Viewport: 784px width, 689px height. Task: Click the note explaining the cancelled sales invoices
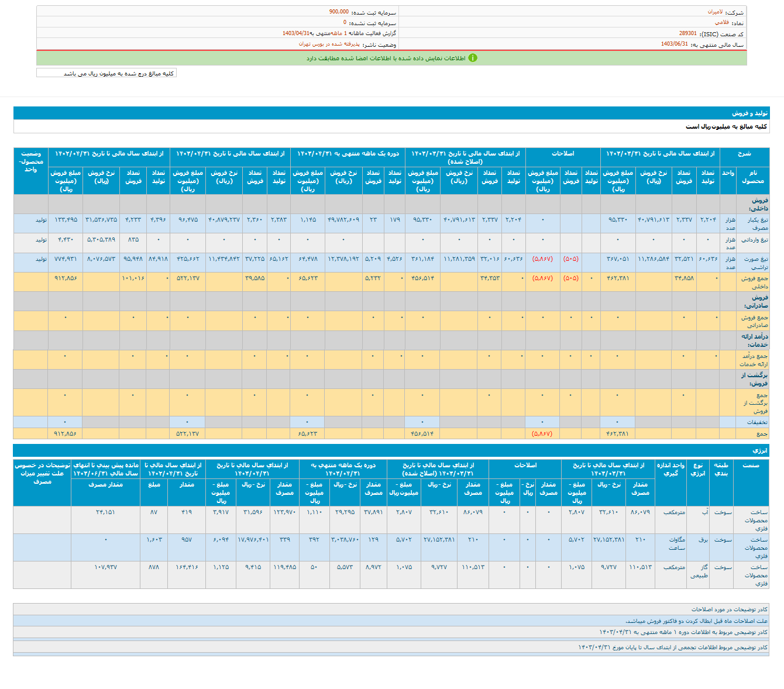696,621
